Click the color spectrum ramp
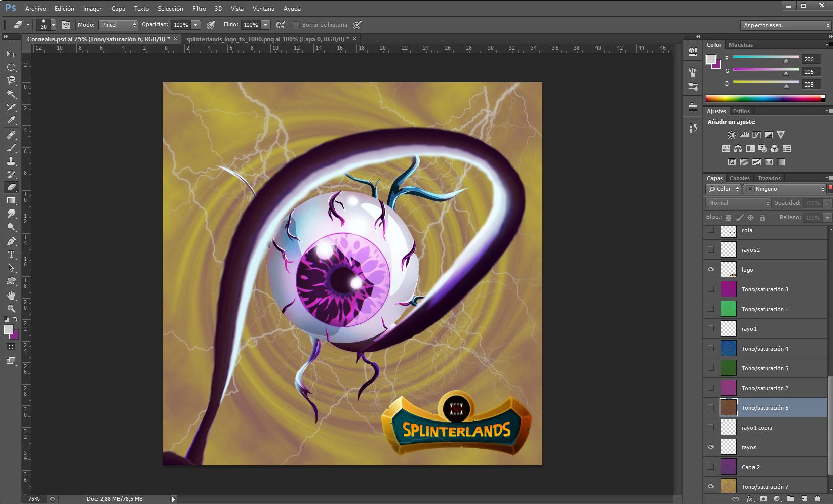 click(x=765, y=98)
